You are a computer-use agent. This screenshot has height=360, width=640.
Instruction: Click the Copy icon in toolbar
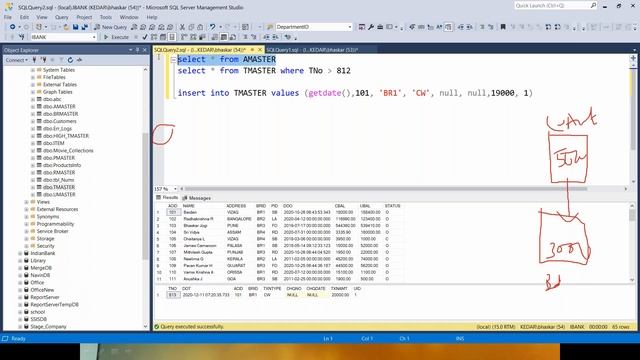pos(191,27)
